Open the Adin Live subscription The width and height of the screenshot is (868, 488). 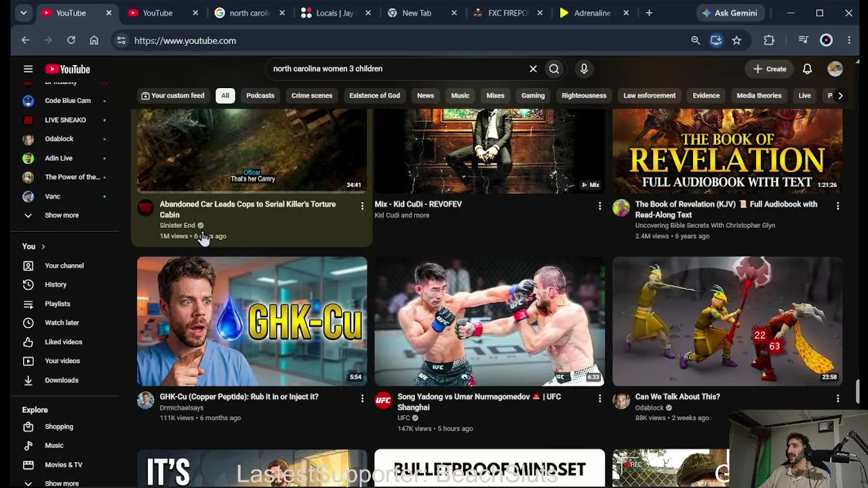[60, 158]
